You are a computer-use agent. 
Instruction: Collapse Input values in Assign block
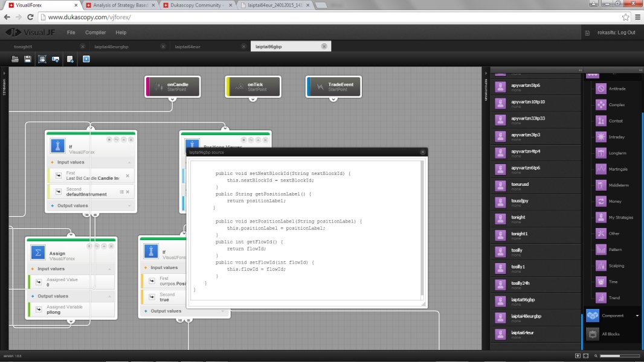click(110, 269)
